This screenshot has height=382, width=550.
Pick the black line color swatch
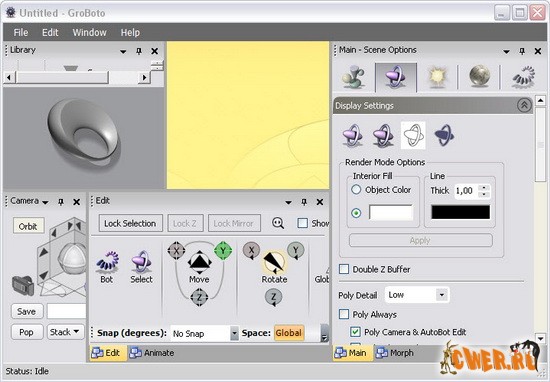point(461,213)
